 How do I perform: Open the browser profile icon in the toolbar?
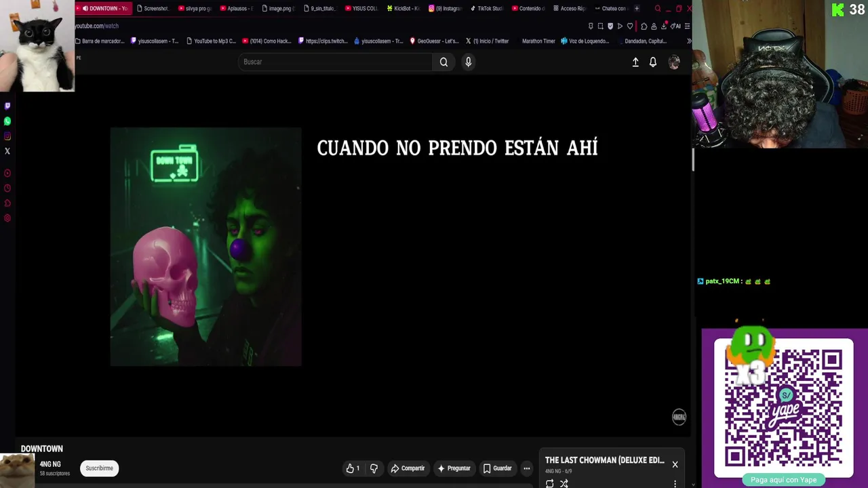pyautogui.click(x=654, y=26)
